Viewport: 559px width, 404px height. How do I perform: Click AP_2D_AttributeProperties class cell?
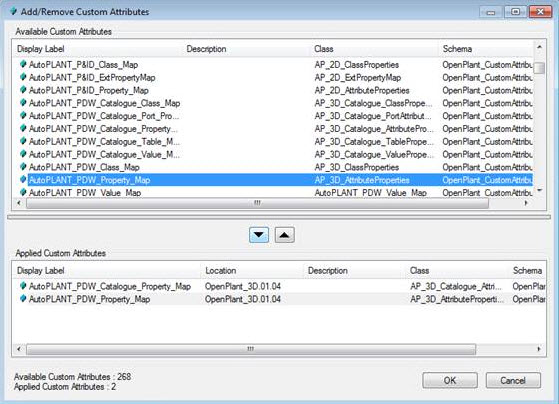pos(362,91)
